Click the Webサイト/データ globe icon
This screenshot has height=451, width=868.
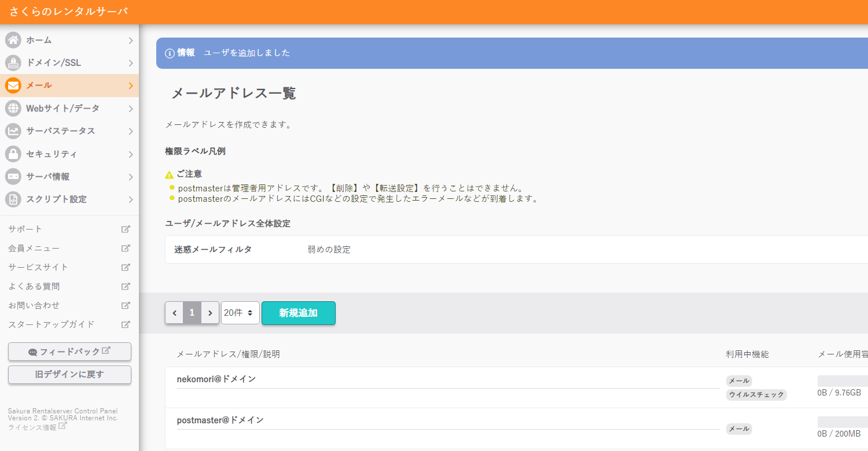(x=13, y=108)
